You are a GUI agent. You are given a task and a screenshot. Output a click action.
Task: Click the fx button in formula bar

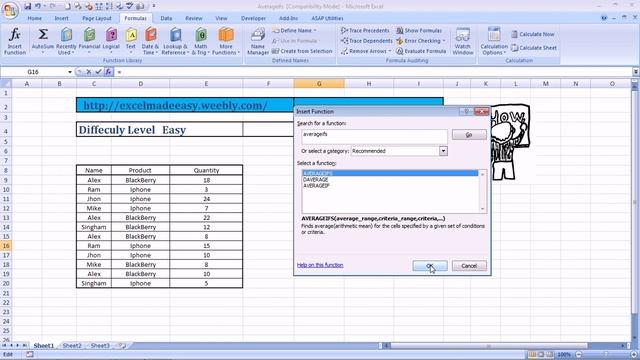coord(108,72)
